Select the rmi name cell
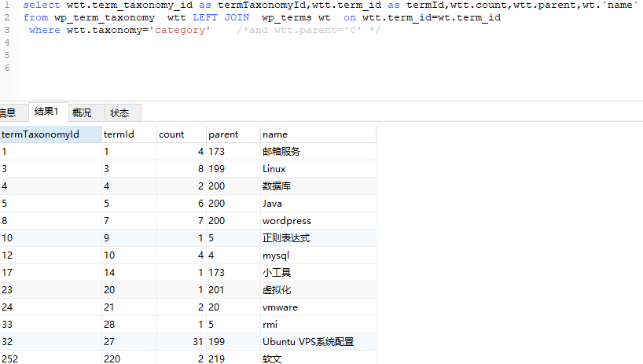 pos(318,324)
